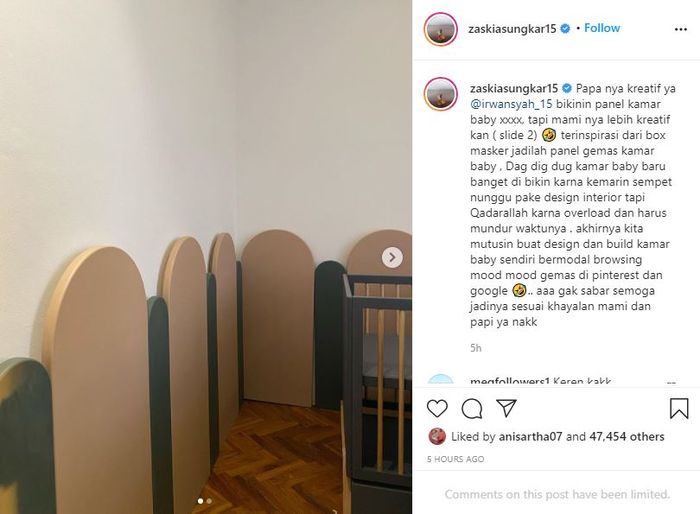700x514 pixels.
Task: Open megfollowers1 commenter profile
Action: (509, 382)
